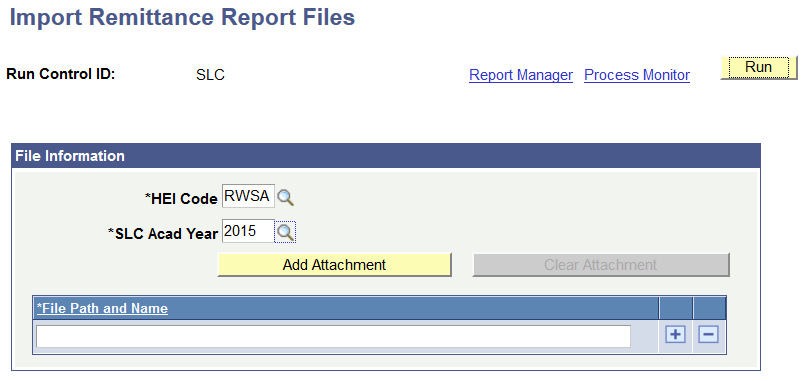
Task: Open the Report Manager link
Action: [521, 75]
